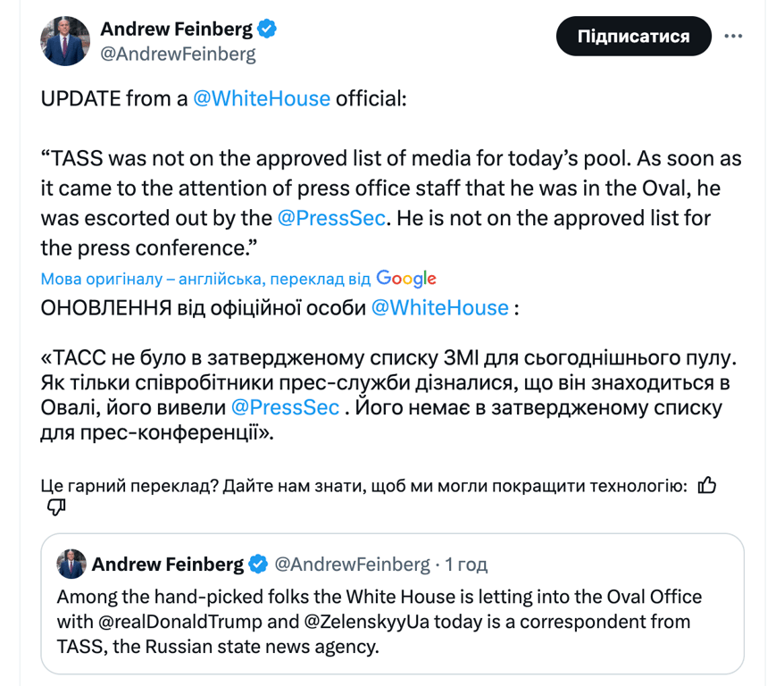This screenshot has height=686, width=784.
Task: Click the quoted tweet's '1 год' timestamp
Action: tap(466, 565)
